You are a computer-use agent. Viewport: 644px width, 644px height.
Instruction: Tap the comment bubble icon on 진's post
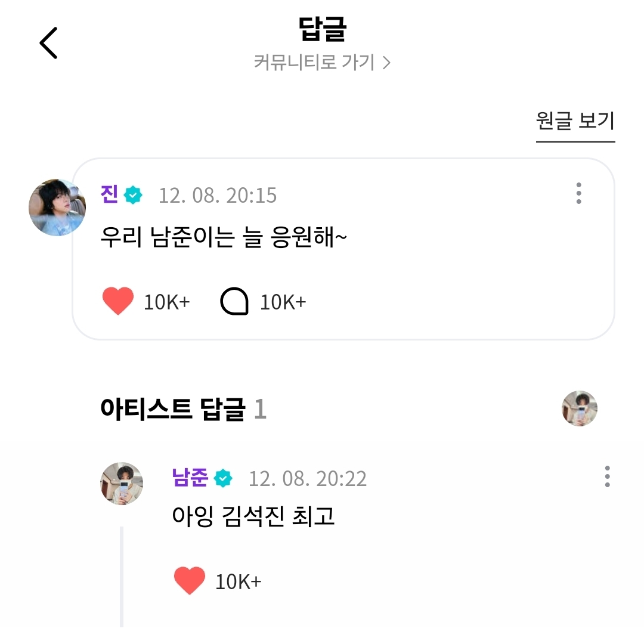point(234,301)
